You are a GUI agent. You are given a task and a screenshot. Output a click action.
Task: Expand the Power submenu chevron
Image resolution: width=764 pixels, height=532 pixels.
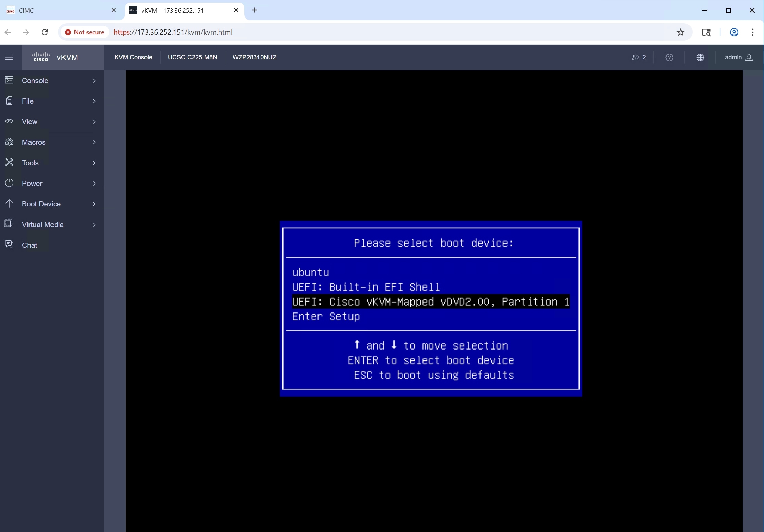tap(94, 183)
